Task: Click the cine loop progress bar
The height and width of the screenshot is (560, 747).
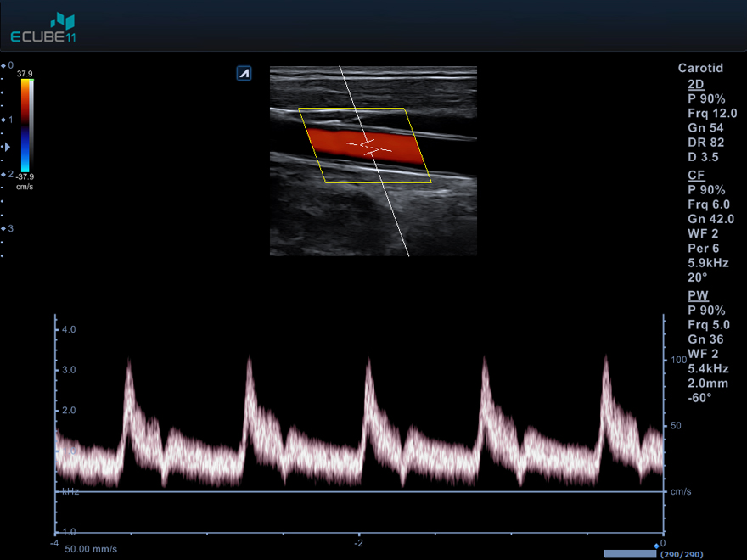Action: (630, 554)
